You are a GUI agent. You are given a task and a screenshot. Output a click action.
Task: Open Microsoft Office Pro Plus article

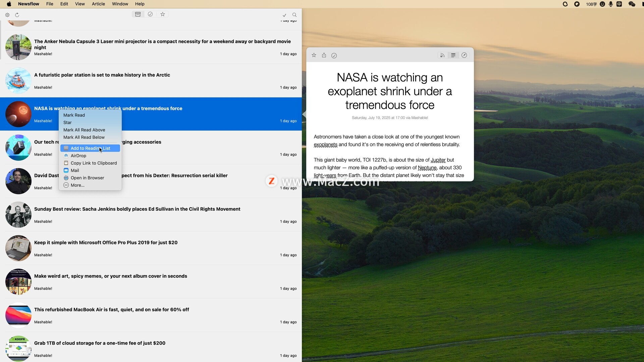point(151,248)
